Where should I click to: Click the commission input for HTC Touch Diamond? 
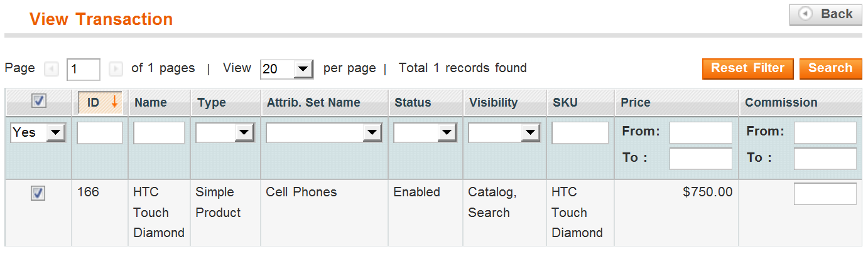tap(825, 194)
